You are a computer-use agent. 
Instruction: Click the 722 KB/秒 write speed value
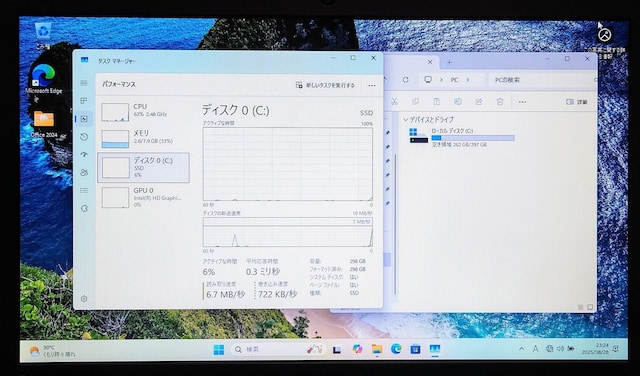[x=277, y=294]
